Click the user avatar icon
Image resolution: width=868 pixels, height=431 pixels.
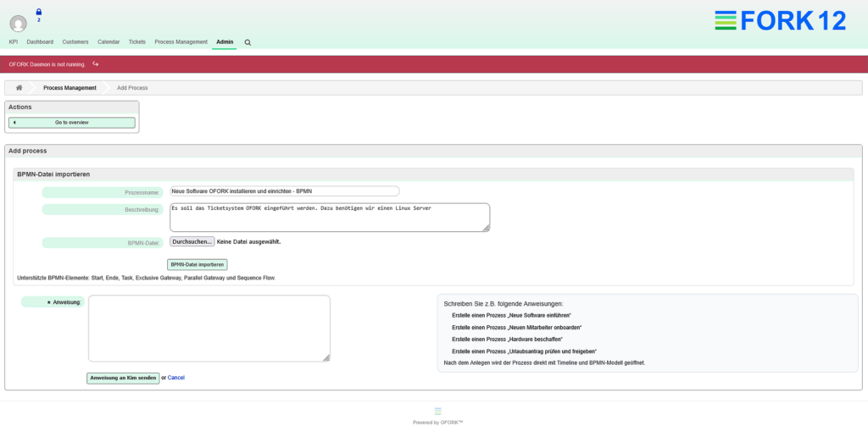coord(19,23)
